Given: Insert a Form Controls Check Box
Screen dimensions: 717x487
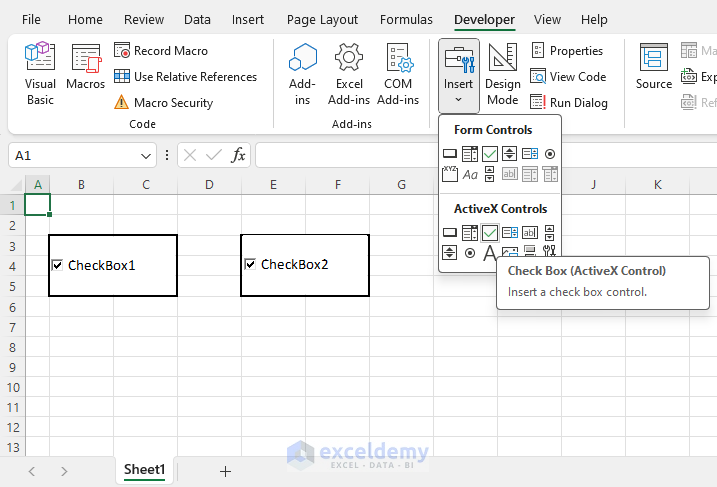Looking at the screenshot, I should pos(490,154).
